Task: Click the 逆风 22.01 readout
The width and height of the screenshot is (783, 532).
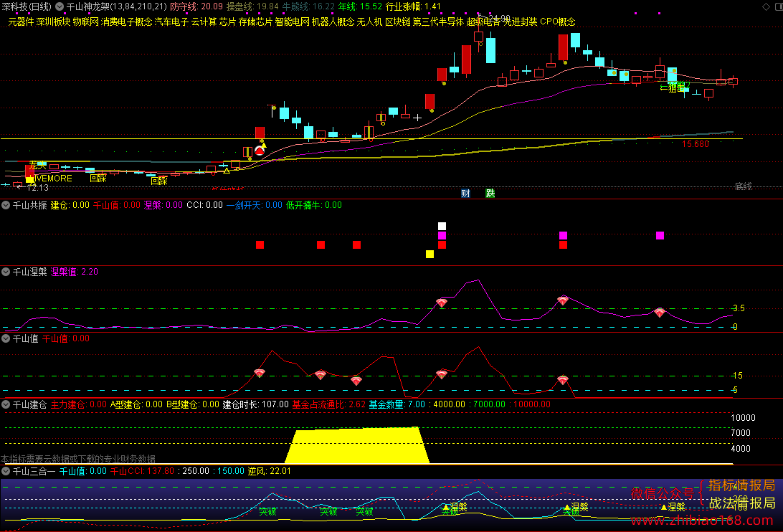Action: pos(269,471)
